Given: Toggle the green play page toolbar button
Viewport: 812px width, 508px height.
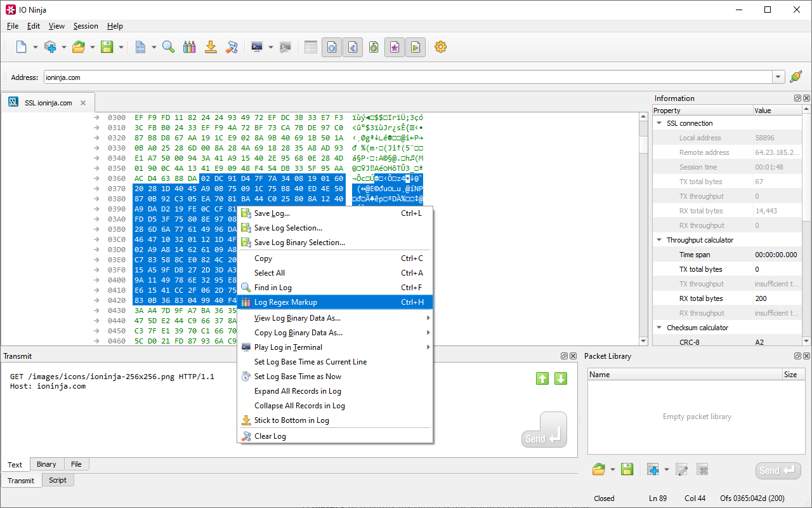Looking at the screenshot, I should (x=416, y=47).
